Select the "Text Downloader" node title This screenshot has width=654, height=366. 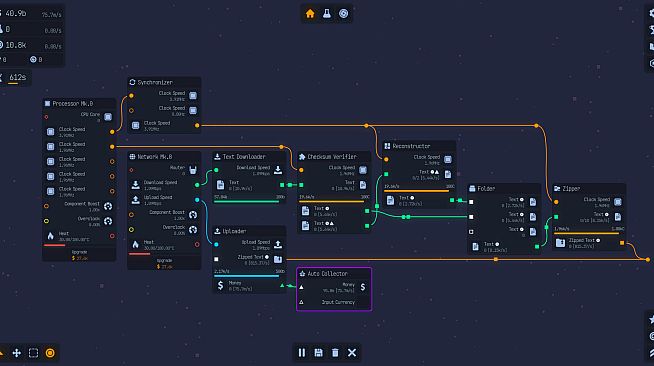[x=244, y=157]
